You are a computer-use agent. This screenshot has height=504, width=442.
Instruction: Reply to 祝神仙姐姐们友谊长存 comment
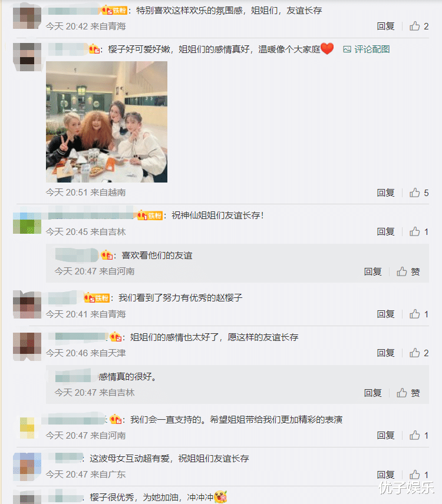385,231
